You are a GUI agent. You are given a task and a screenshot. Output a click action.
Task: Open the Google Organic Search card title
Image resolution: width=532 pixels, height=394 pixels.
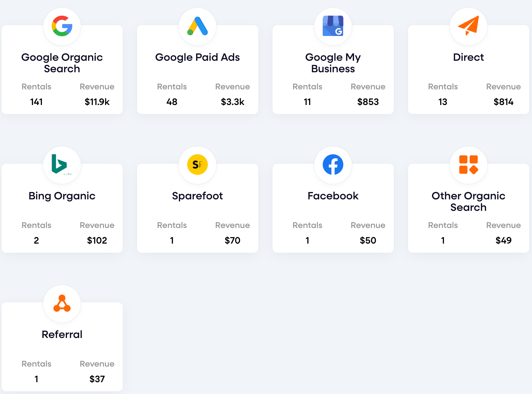coord(62,63)
